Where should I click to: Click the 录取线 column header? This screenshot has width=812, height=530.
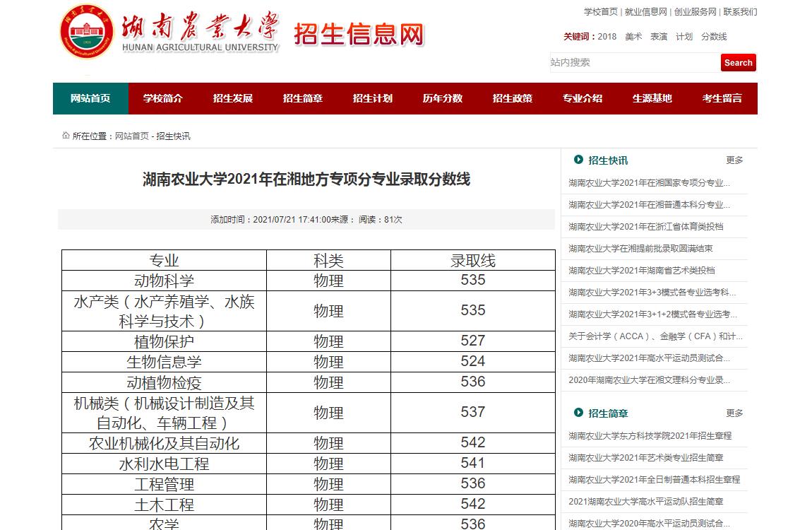point(473,260)
